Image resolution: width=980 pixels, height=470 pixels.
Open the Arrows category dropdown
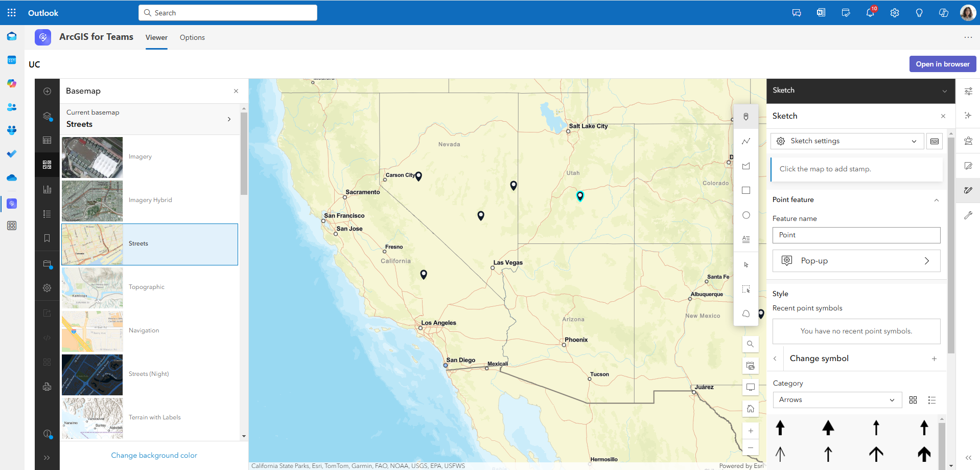pos(837,400)
